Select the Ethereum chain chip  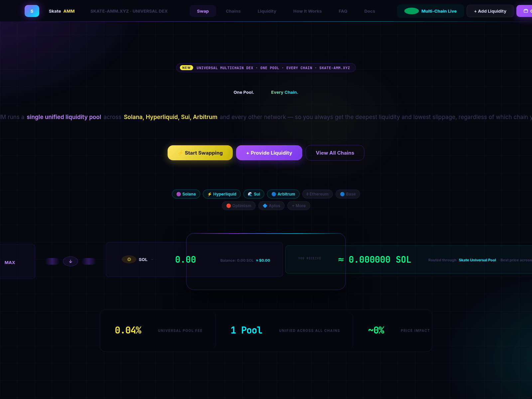(318, 194)
